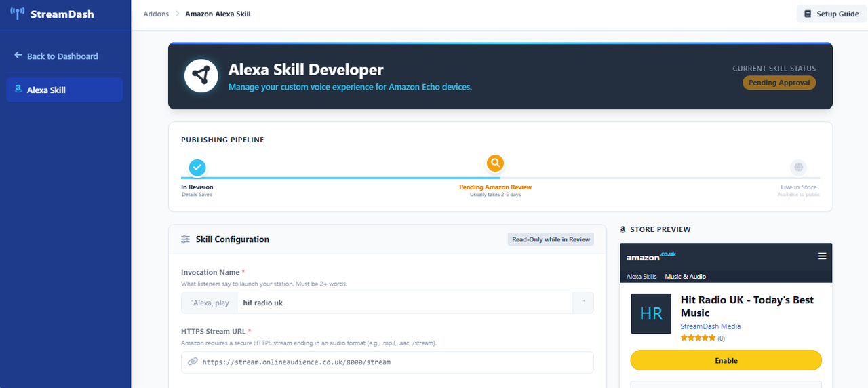Click the Amazon icon beside Alexa Skill
Screen dimensions: 868x388
(x=18, y=90)
